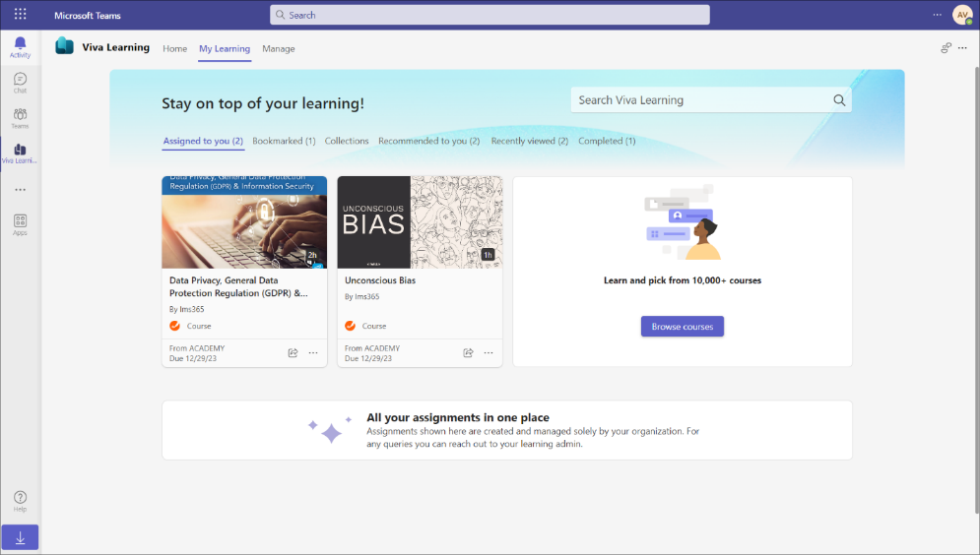Open the Data Privacy course thumbnail
Viewport: 980px width, 555px height.
tap(244, 222)
